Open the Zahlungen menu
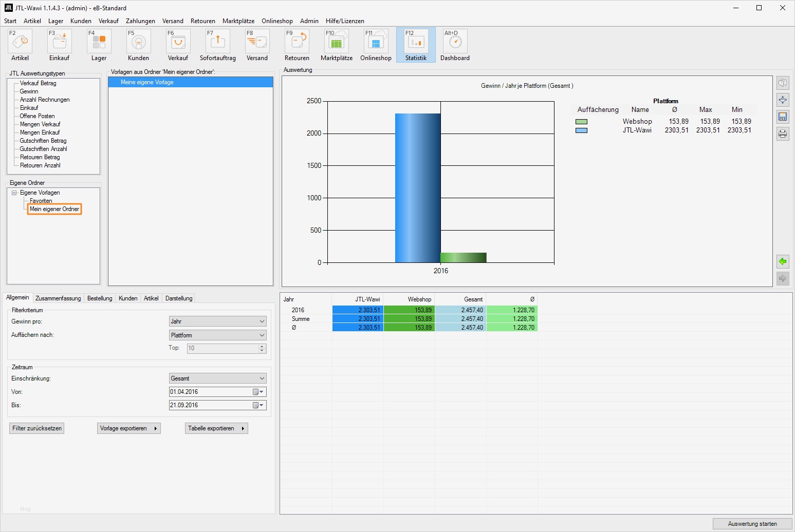This screenshot has width=795, height=532. point(140,21)
